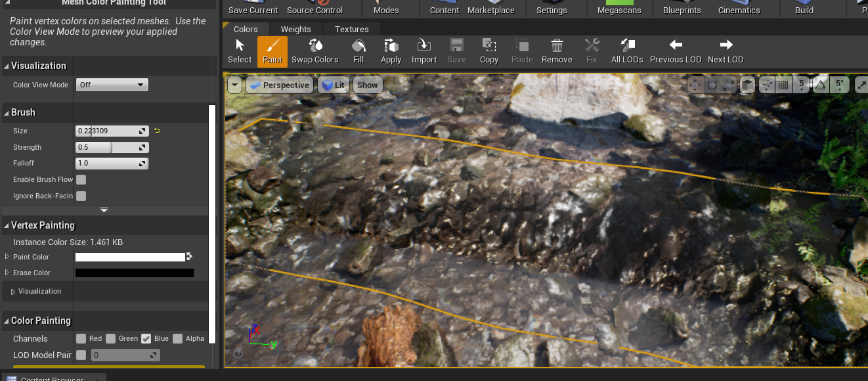Screen dimensions: 868x381
Task: Click the white Paint Color swatch
Action: [130, 257]
